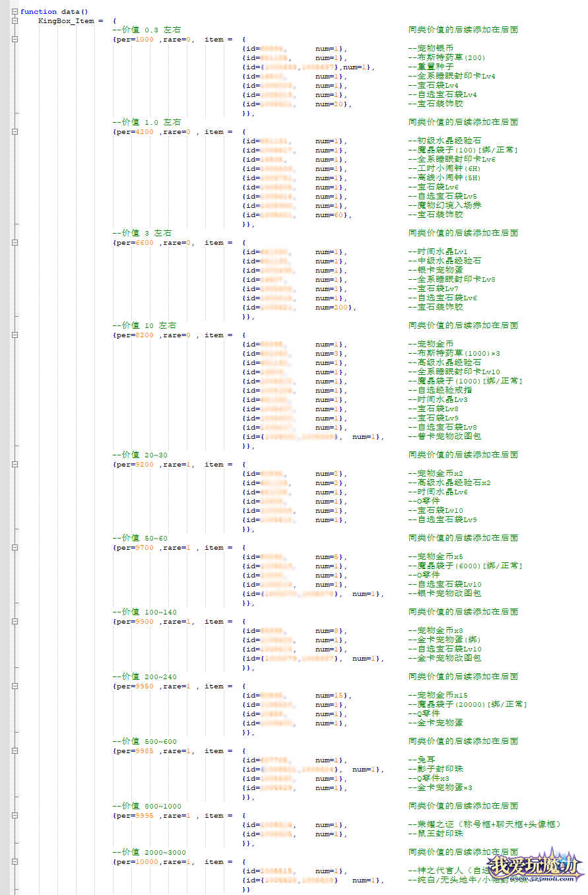This screenshot has width=588, height=895.
Task: Click the comment '--布斯特药草(1000)×3'
Action: [454, 353]
